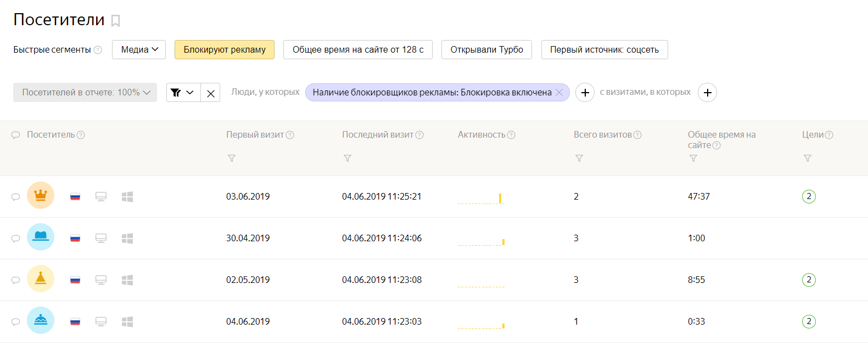Add comment to visitor first seen 02.05.2019
The height and width of the screenshot is (346, 868).
pos(16,280)
